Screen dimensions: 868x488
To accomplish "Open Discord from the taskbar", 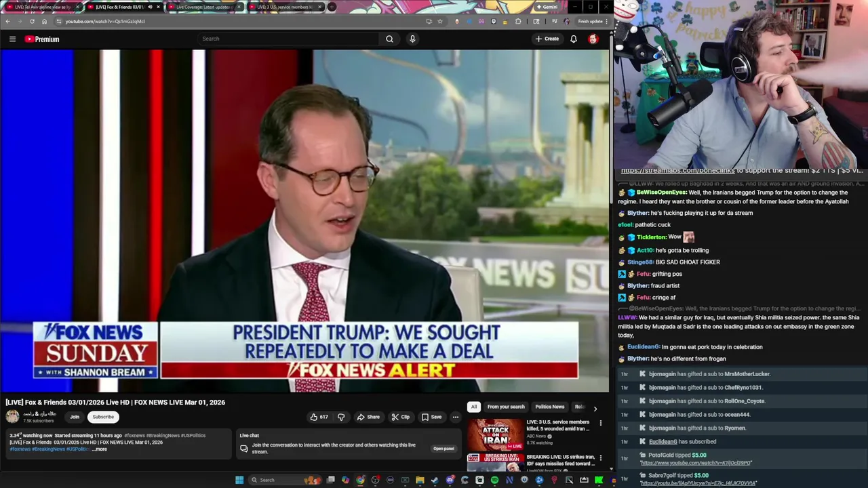I will tap(450, 480).
